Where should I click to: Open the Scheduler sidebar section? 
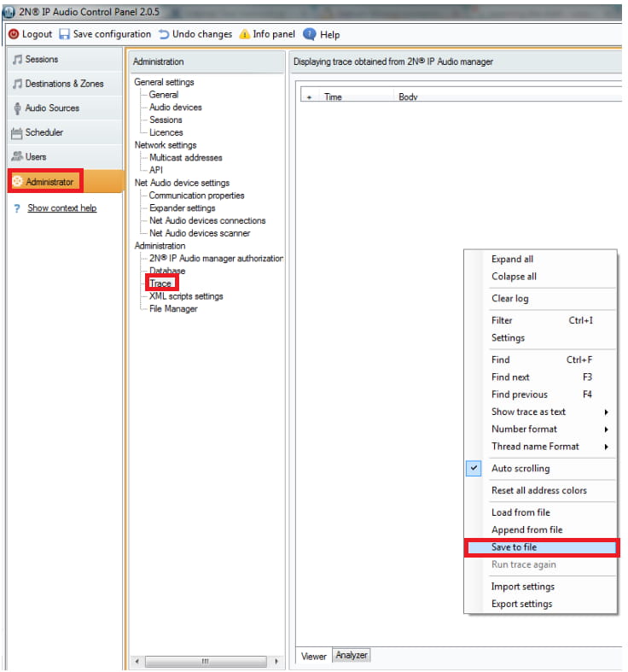click(x=66, y=132)
